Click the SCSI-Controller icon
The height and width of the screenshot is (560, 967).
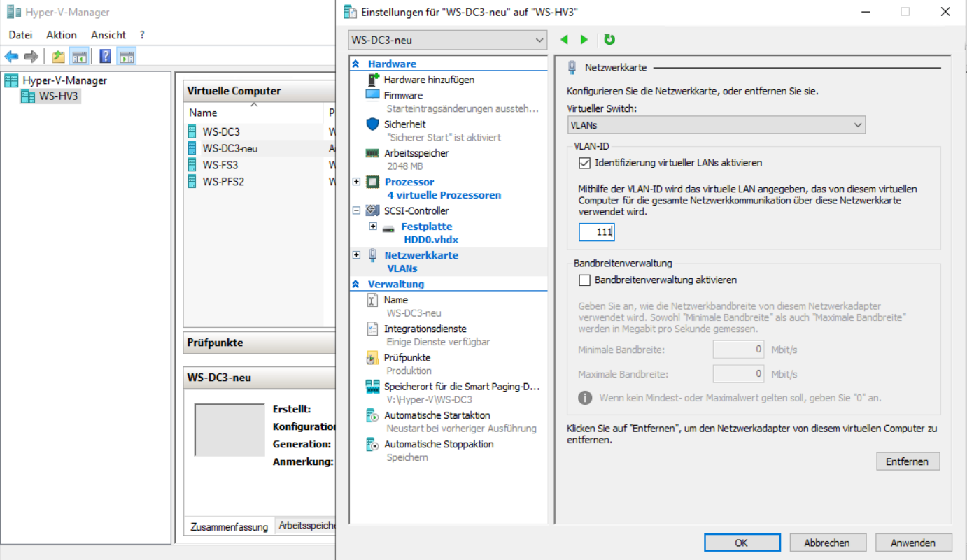pyautogui.click(x=373, y=210)
